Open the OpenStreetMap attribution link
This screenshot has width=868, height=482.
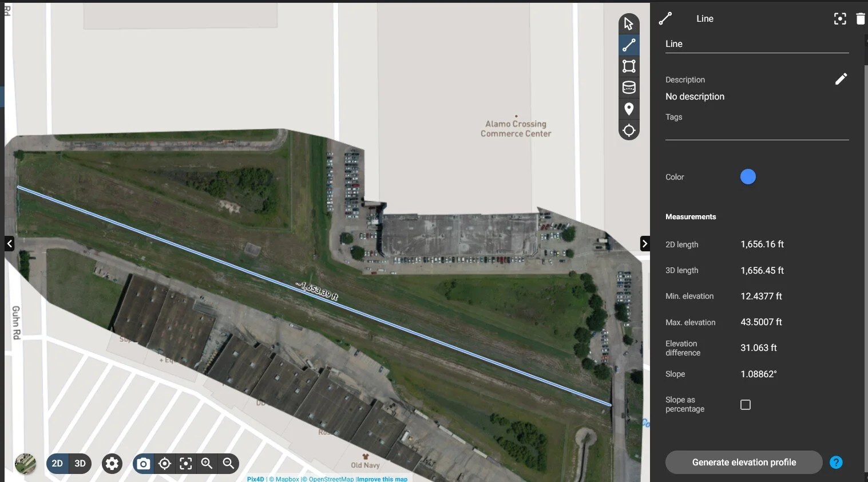click(330, 479)
